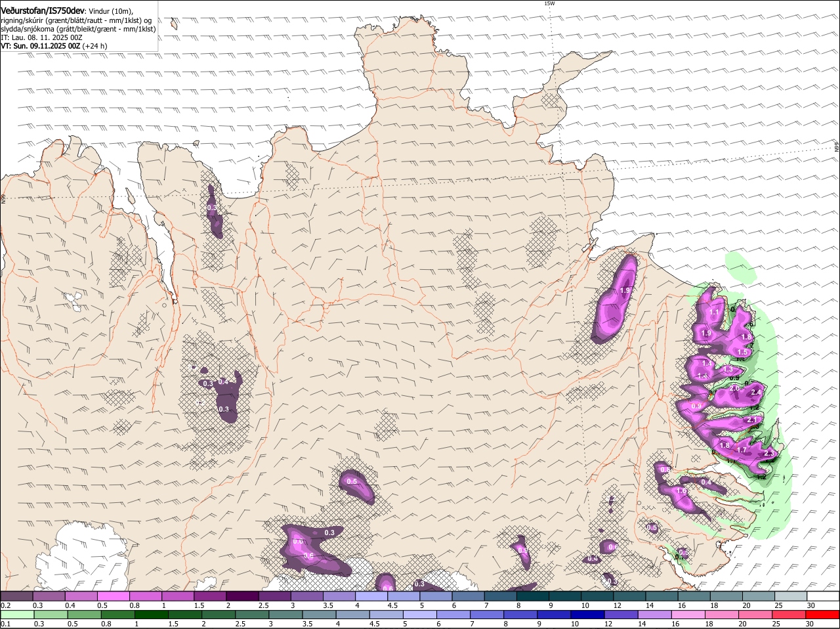
Task: Pick the grey-purple 0.2–0.3 swatch in the snow scale
Action: coord(16,596)
